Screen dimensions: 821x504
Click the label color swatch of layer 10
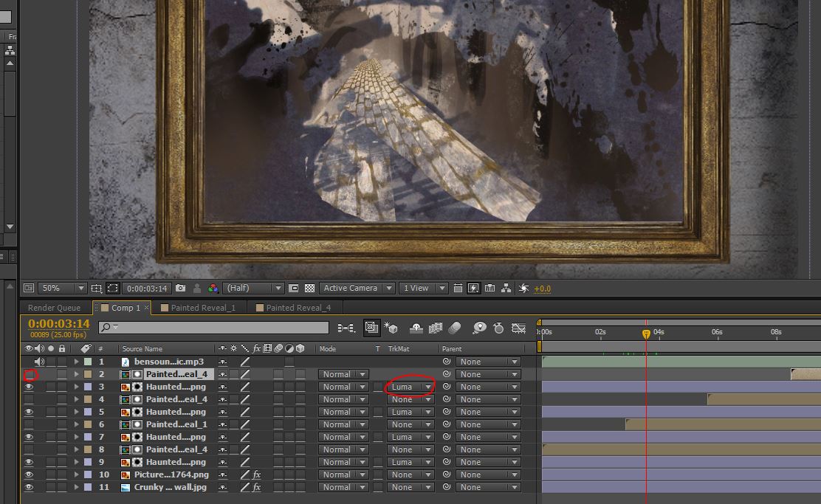pos(88,474)
